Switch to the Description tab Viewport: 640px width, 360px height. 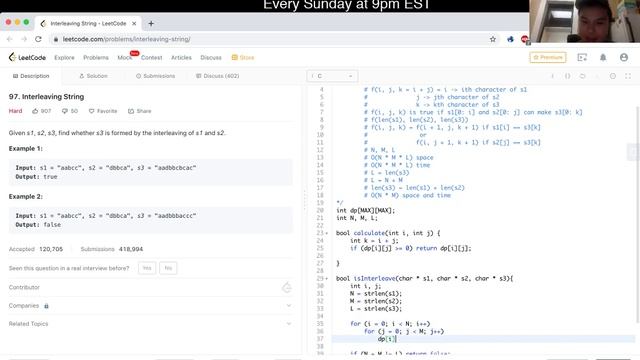click(31, 76)
